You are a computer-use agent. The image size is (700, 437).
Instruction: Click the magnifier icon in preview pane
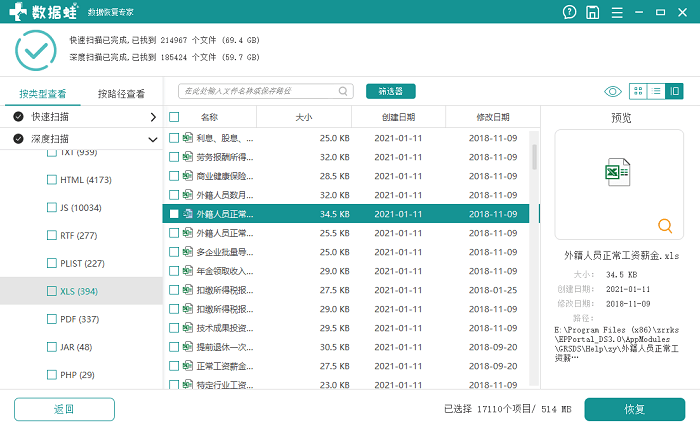click(665, 226)
